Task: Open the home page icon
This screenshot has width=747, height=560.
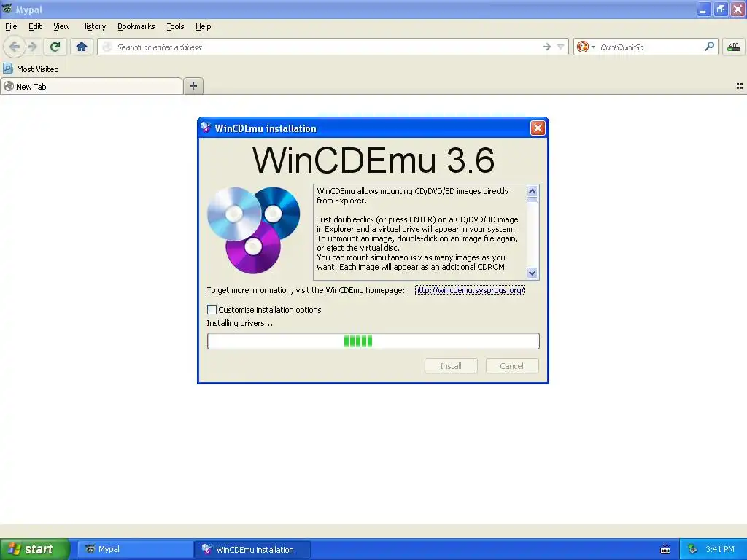Action: [82, 47]
